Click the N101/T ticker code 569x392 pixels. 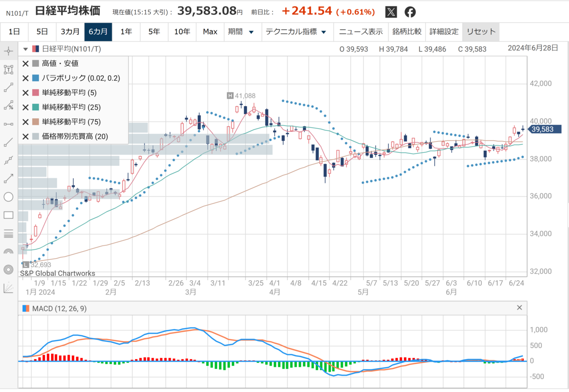[x=18, y=13]
